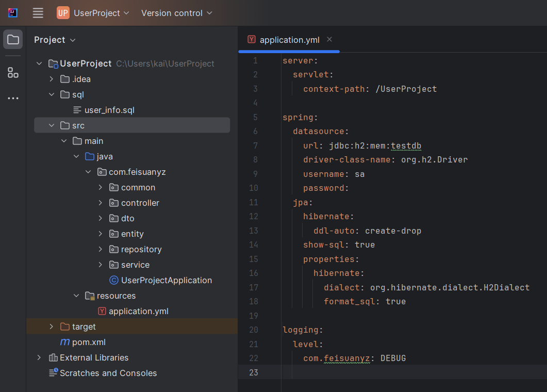547x392 pixels.
Task: Expand the .idea folder
Action: click(x=51, y=79)
